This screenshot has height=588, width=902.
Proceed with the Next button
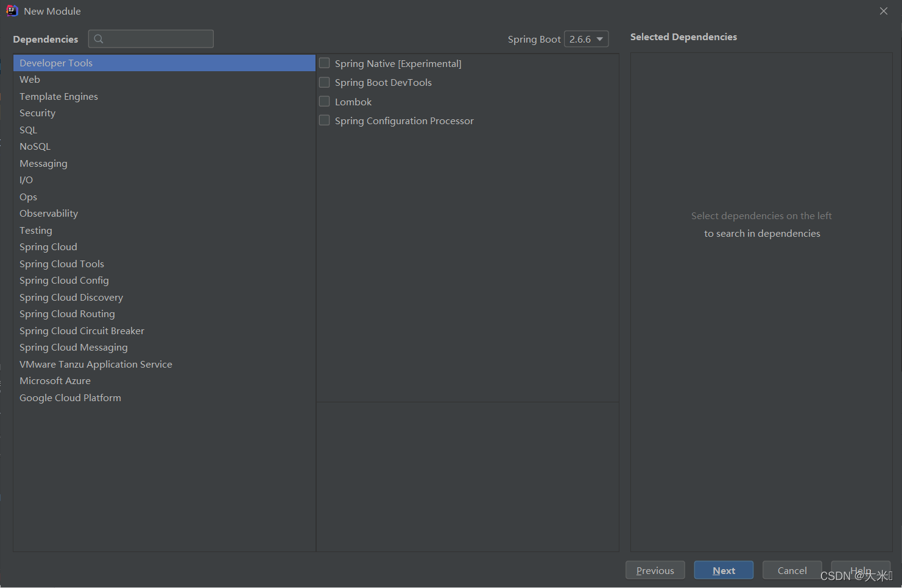tap(724, 570)
